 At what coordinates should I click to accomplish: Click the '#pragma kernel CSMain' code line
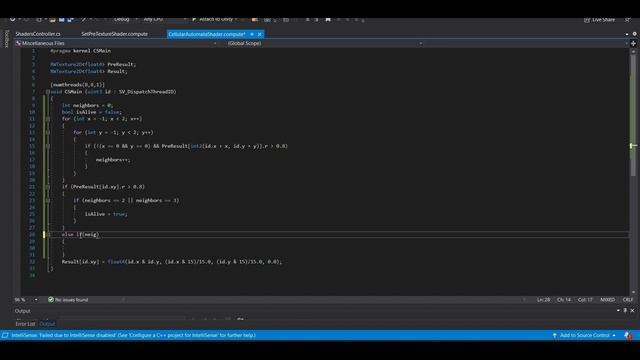tap(80, 51)
